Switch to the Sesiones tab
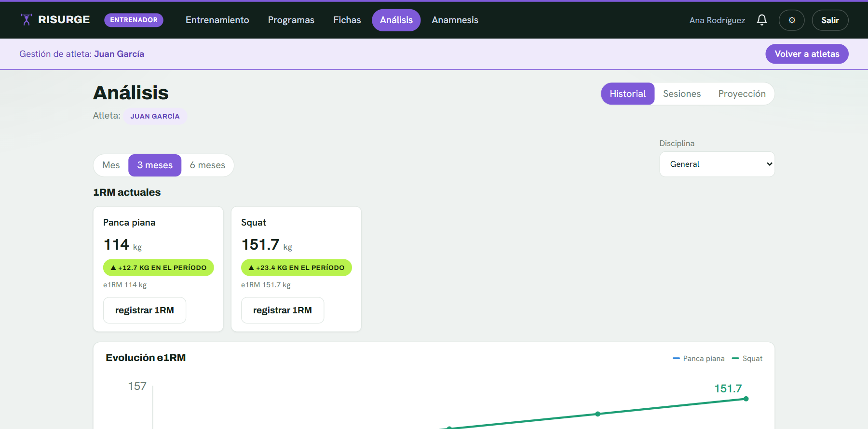This screenshot has width=868, height=429. tap(682, 94)
